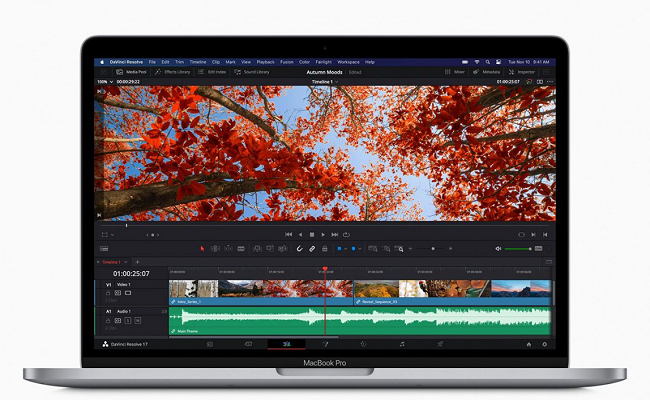650x400 pixels.
Task: Solo the Audio 1 track
Action: click(x=128, y=320)
